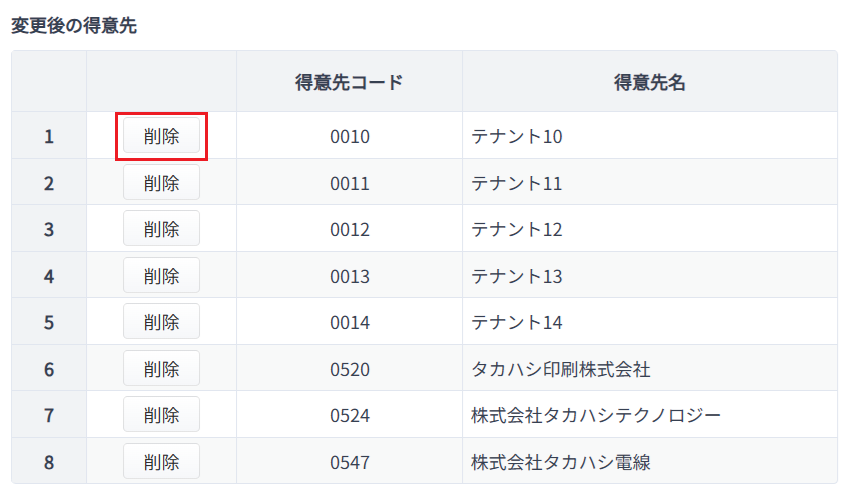Click the テナント12 name cell
Image resolution: width=845 pixels, height=498 pixels.
pos(649,229)
